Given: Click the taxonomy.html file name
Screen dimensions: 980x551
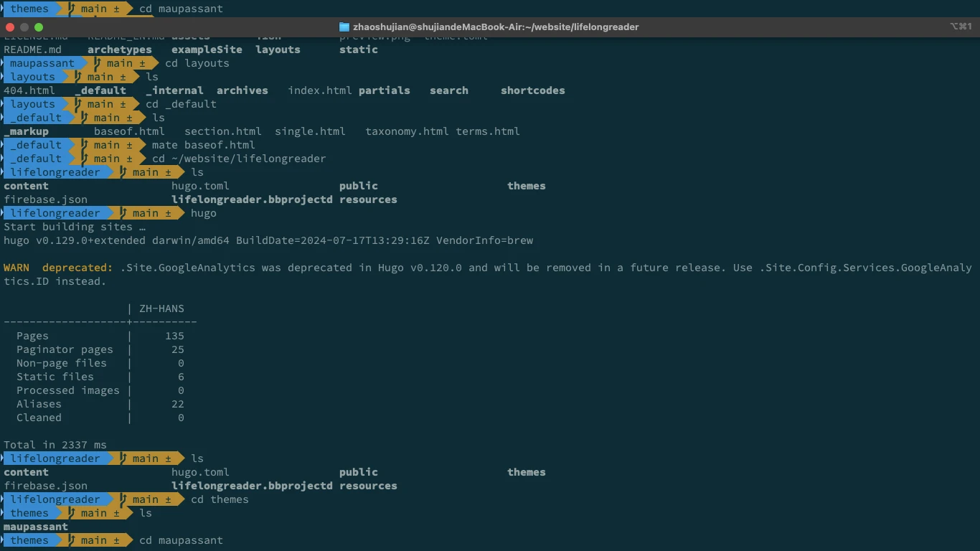Looking at the screenshot, I should [x=407, y=131].
